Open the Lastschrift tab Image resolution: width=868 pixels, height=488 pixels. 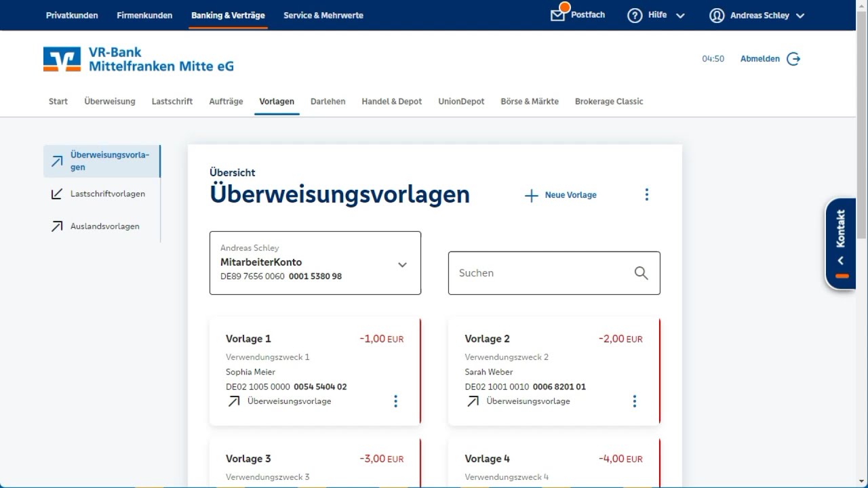(x=172, y=101)
